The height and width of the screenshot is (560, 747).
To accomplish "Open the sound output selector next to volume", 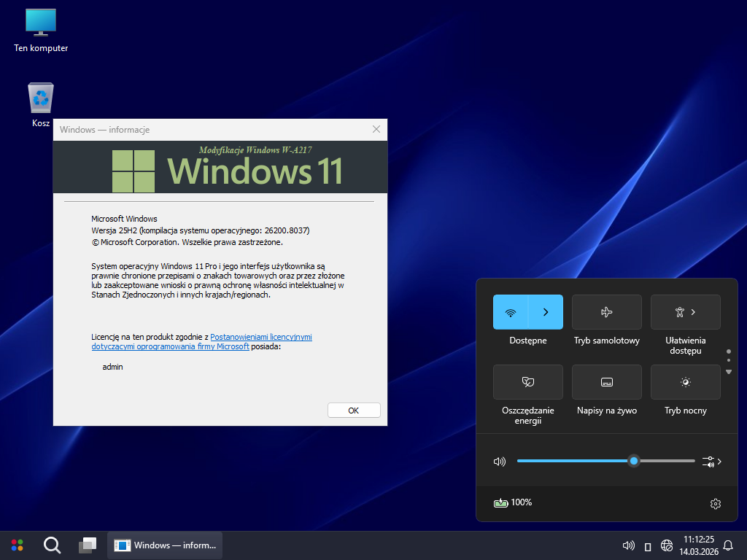I will click(x=711, y=462).
